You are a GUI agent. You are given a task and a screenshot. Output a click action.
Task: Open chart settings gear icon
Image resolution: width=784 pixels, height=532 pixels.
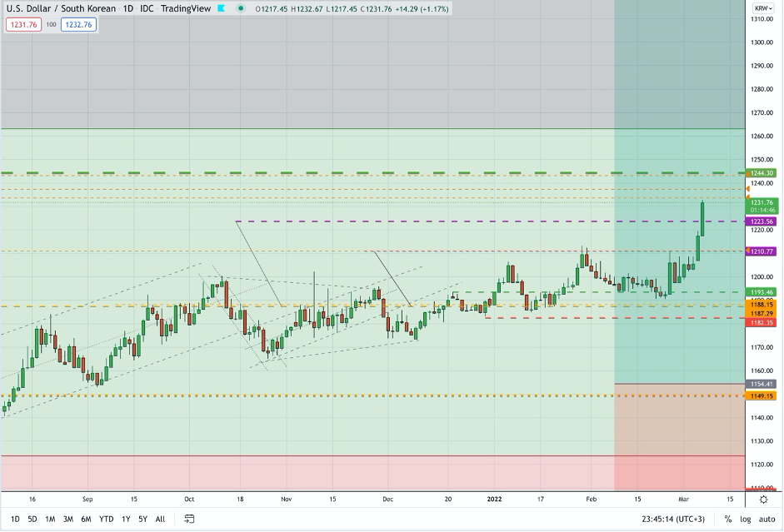pyautogui.click(x=763, y=500)
